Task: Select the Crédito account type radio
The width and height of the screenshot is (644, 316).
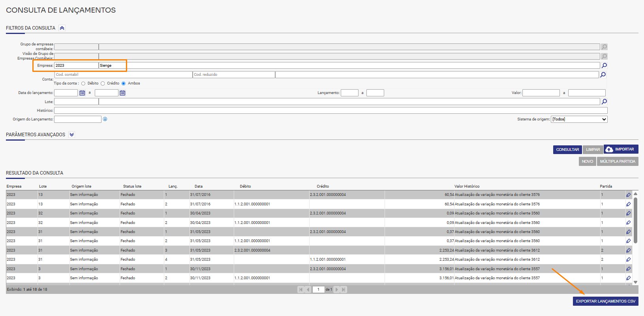Action: (103, 83)
